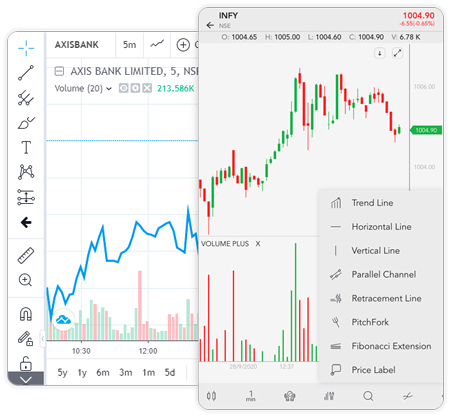Select the long position prediction tool
Image resolution: width=450 pixels, height=416 pixels.
(26, 197)
